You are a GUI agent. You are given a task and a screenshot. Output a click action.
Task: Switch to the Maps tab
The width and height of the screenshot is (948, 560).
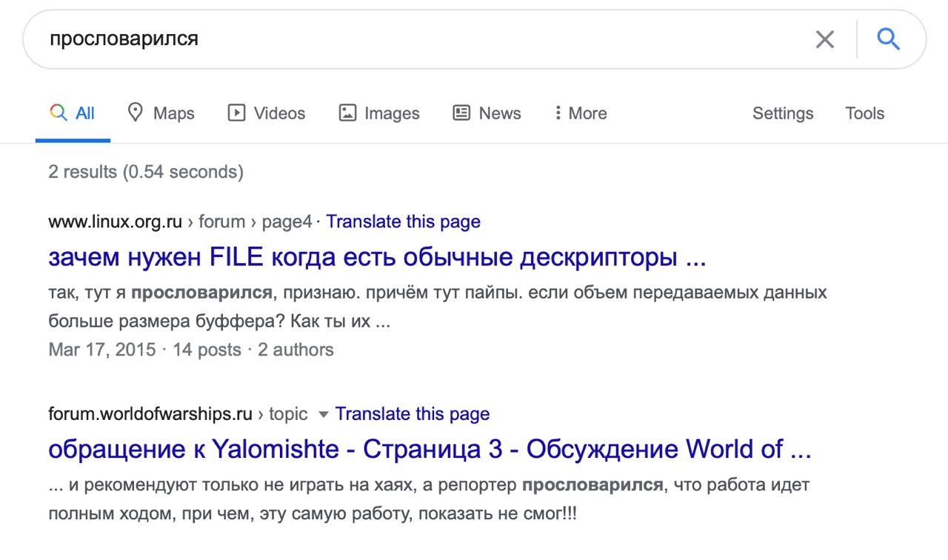click(161, 113)
